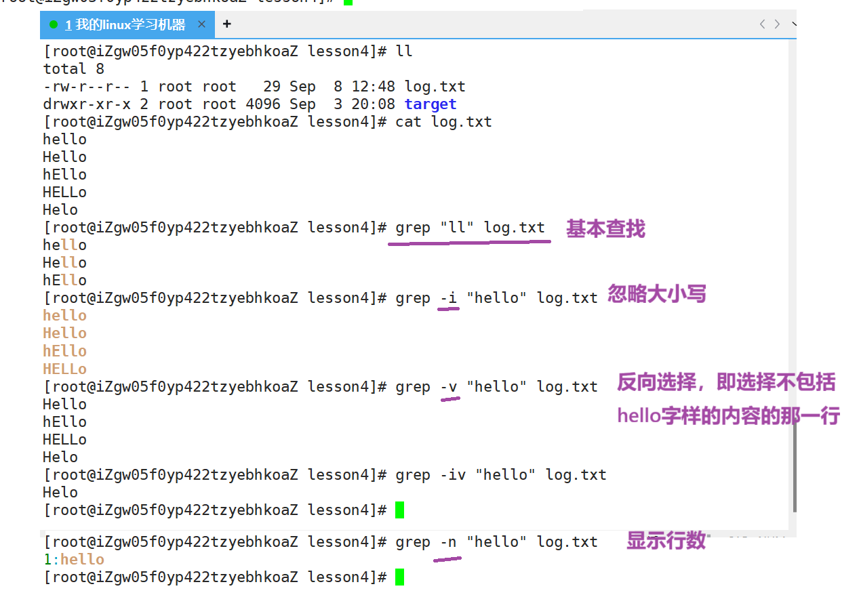Viewport: 859px width, 616px height.
Task: Click the '20:08' timestamp
Action: click(374, 104)
